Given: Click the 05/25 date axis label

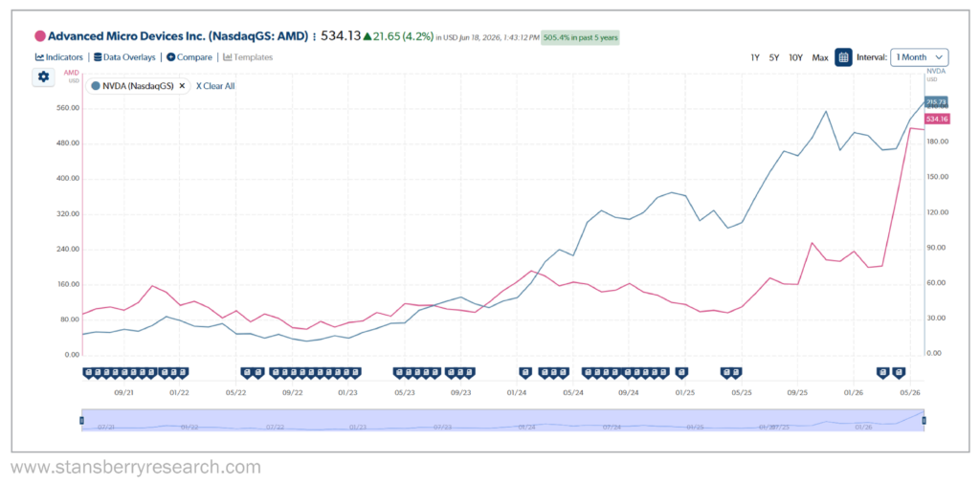Looking at the screenshot, I should point(741,392).
